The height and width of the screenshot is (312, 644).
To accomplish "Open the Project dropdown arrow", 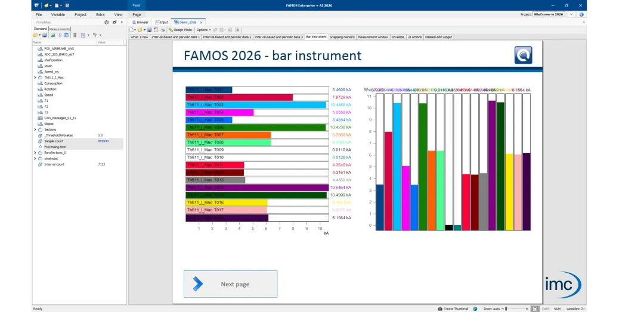I will pyautogui.click(x=571, y=14).
